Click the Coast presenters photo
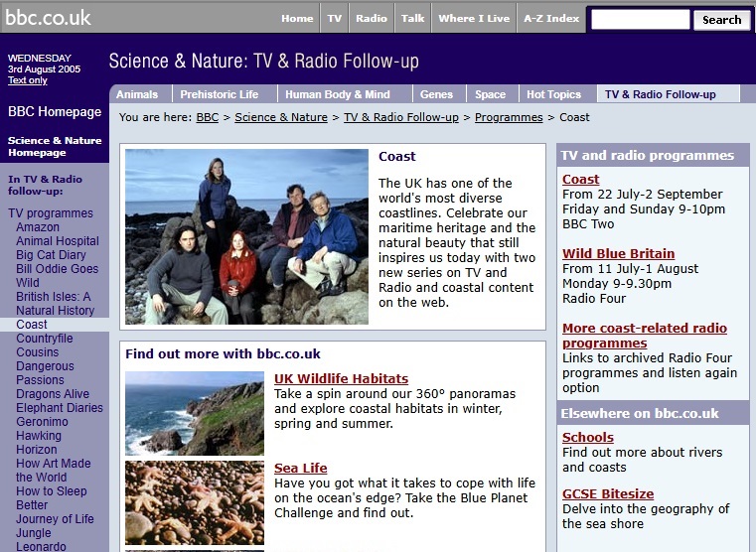This screenshot has width=756, height=552. pyautogui.click(x=246, y=236)
